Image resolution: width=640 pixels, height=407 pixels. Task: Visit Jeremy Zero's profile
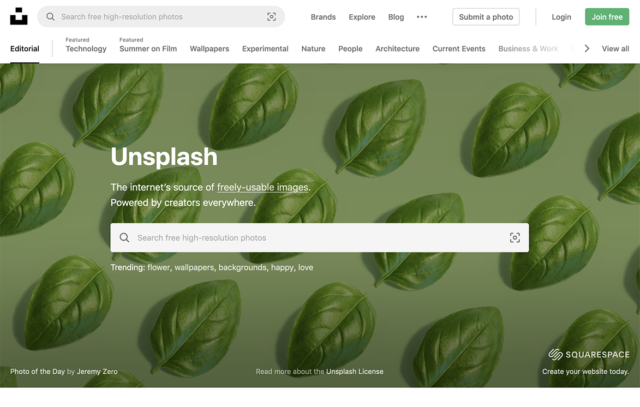97,371
